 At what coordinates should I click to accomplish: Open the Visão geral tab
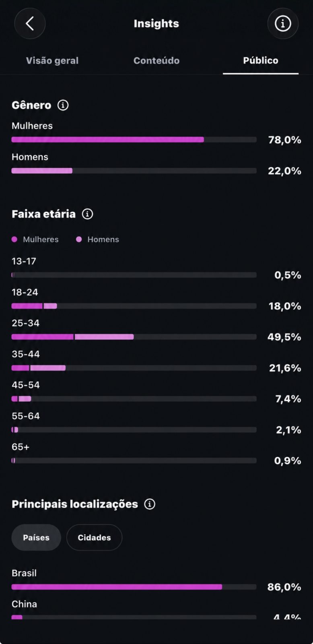tap(52, 60)
